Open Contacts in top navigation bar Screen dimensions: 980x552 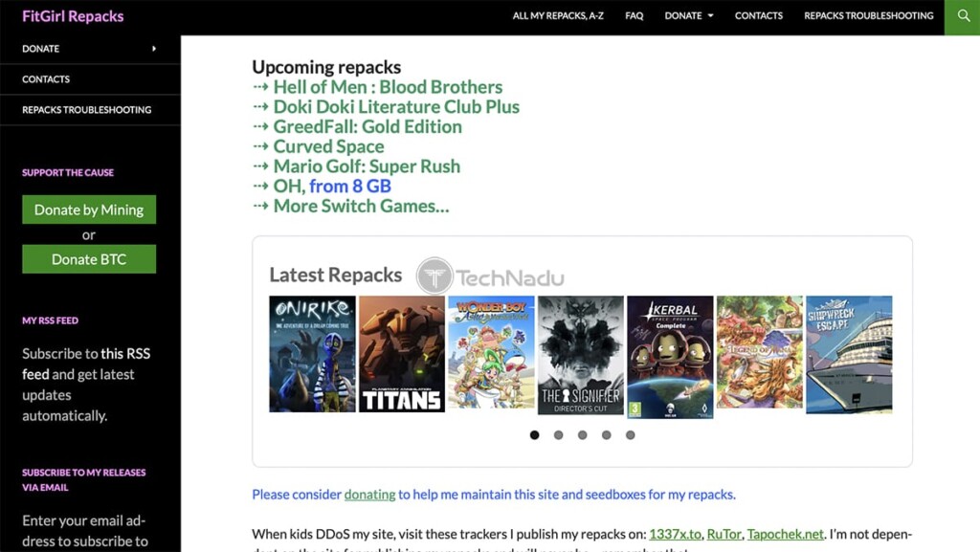pyautogui.click(x=758, y=15)
